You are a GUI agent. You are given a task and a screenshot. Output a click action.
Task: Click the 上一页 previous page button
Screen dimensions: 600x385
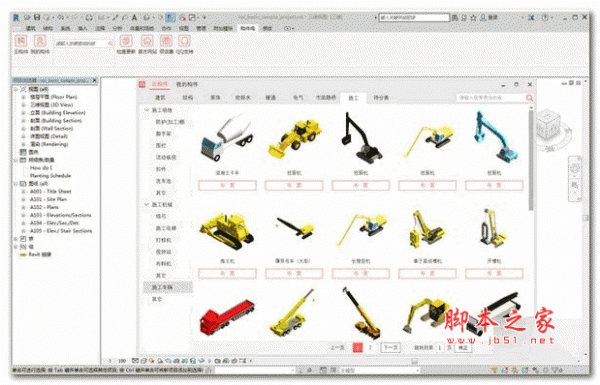coord(338,347)
